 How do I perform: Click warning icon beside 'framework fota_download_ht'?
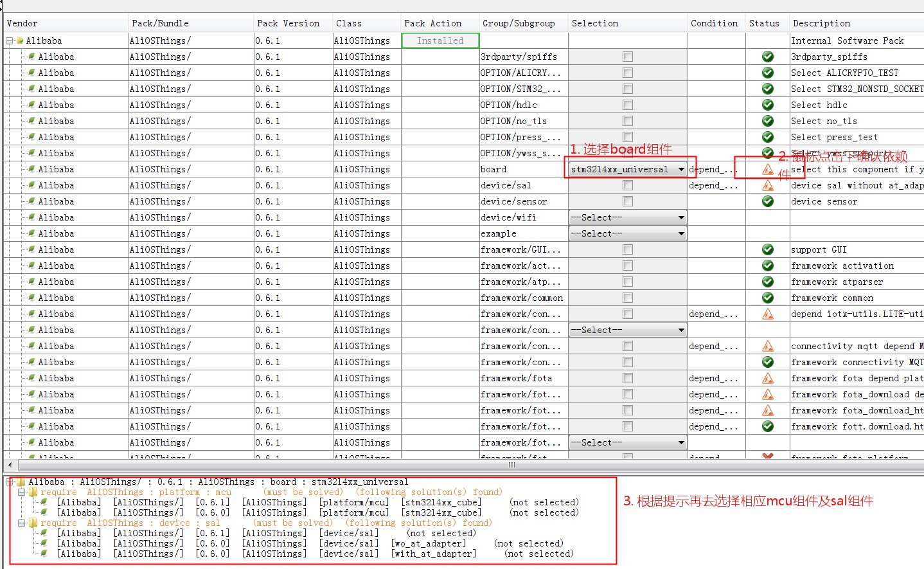(767, 410)
